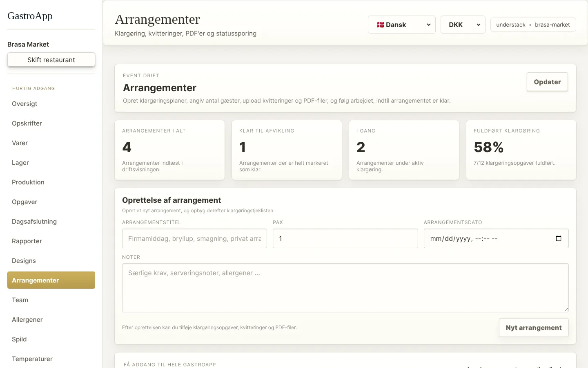Screen dimensions: 588x368
Task: Click the Brasa Market restaurant name
Action: pos(28,44)
